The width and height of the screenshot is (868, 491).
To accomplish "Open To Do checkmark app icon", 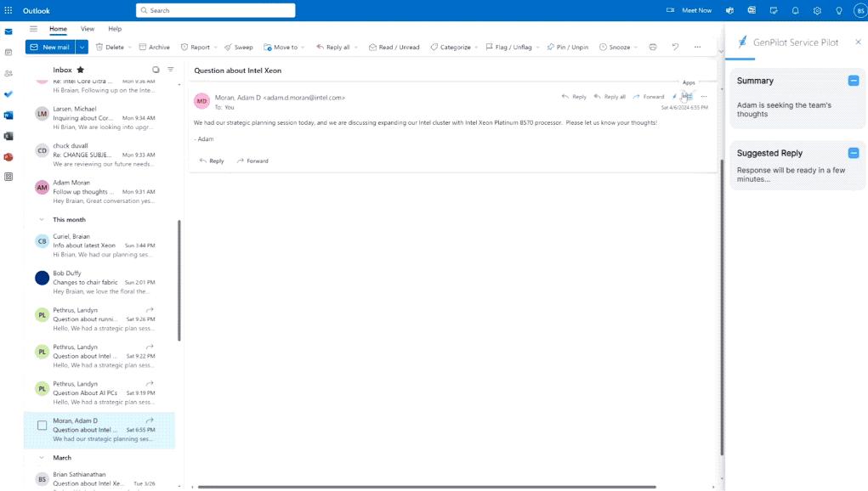I will tap(9, 94).
